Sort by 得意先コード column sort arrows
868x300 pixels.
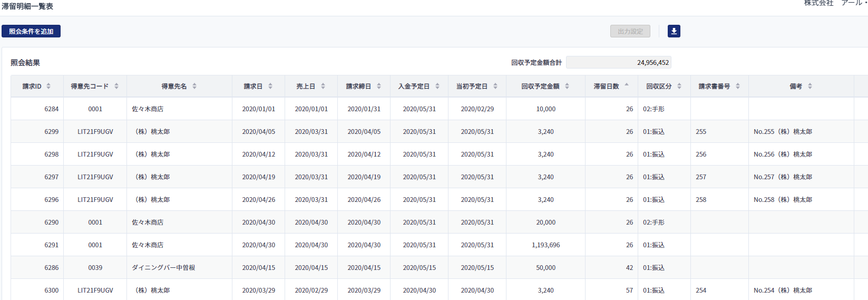tap(116, 86)
